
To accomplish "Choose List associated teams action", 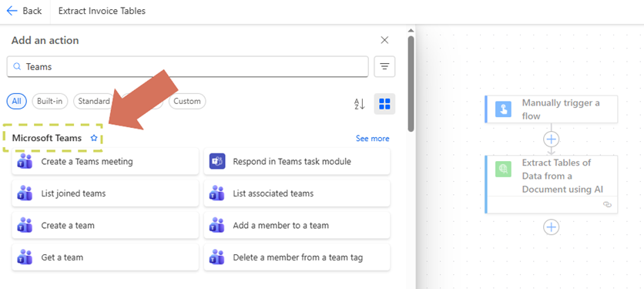I will click(297, 193).
